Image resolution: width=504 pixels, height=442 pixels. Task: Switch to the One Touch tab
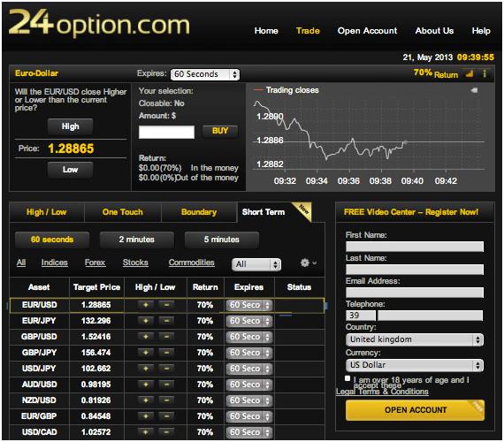click(x=123, y=212)
